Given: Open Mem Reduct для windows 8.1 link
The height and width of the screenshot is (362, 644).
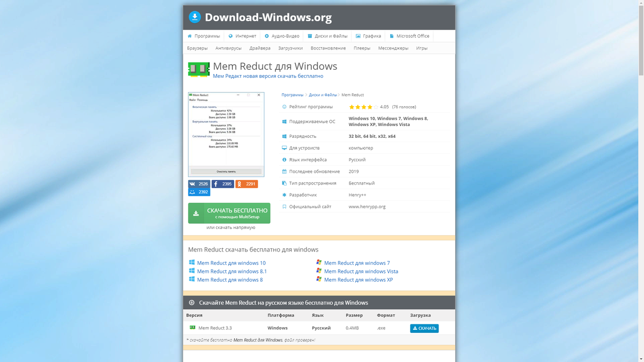Looking at the screenshot, I should [x=232, y=271].
